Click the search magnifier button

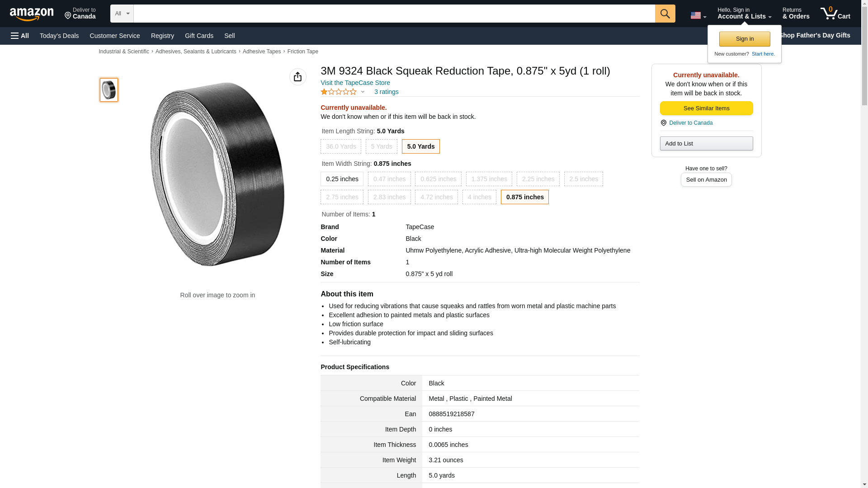(x=665, y=14)
